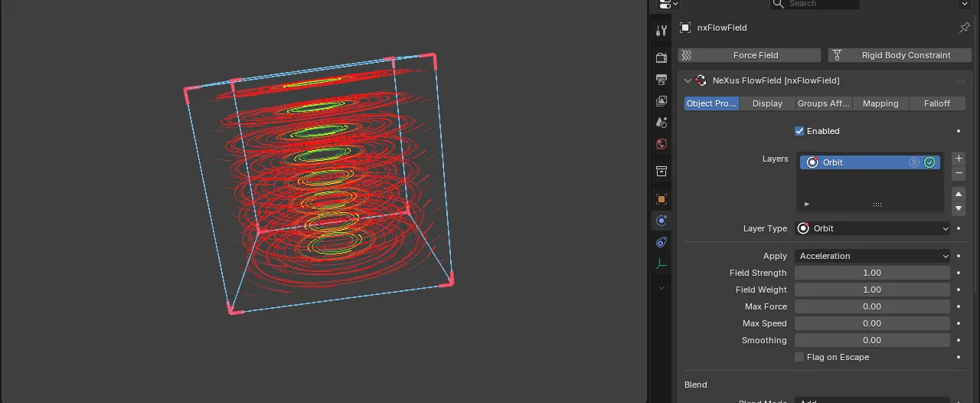Toggle the Orbit layer green check icon
Viewport: 980px width, 403px height.
(929, 162)
